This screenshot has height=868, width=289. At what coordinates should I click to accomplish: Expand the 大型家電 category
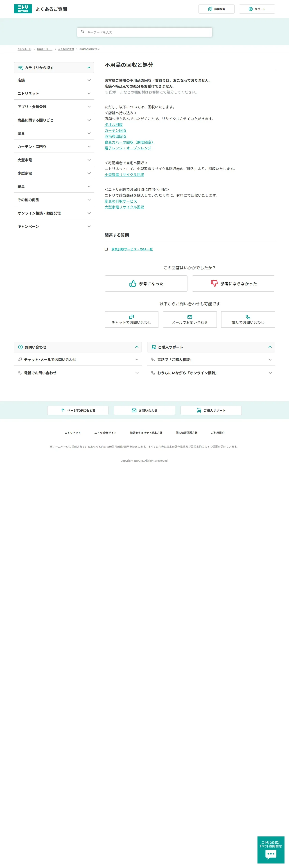[54, 160]
